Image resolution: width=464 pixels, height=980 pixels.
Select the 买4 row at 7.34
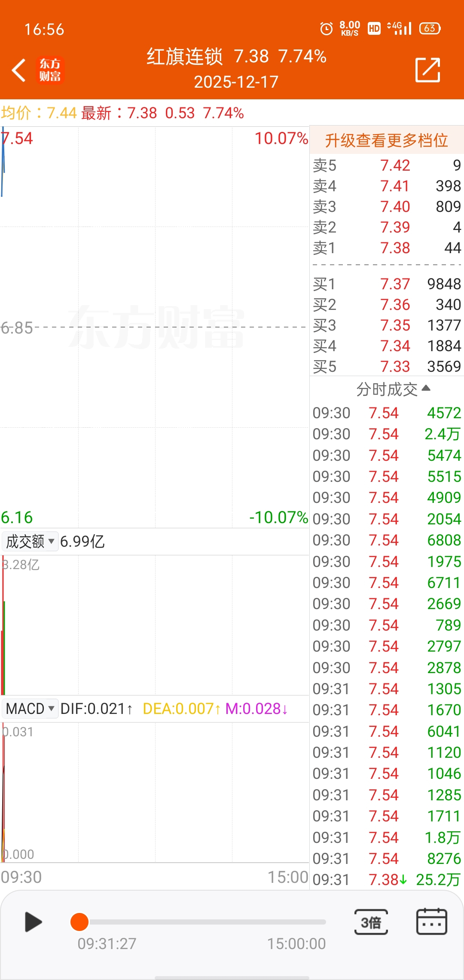tap(387, 346)
